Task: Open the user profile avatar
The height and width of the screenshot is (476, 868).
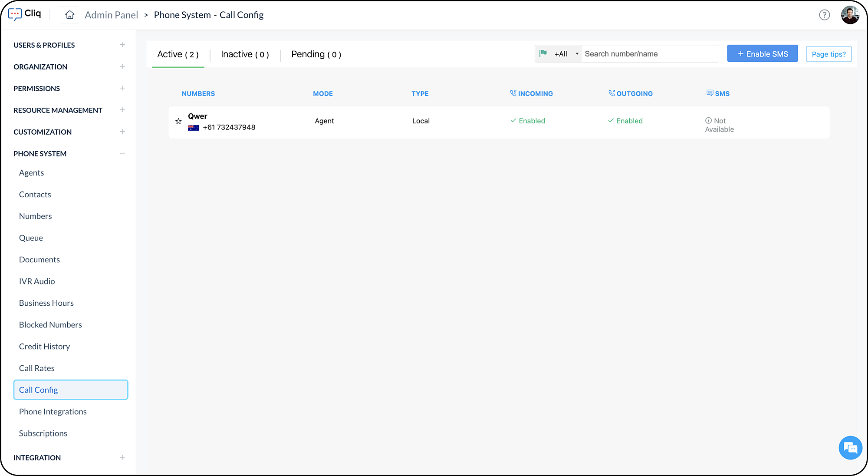Action: click(849, 15)
